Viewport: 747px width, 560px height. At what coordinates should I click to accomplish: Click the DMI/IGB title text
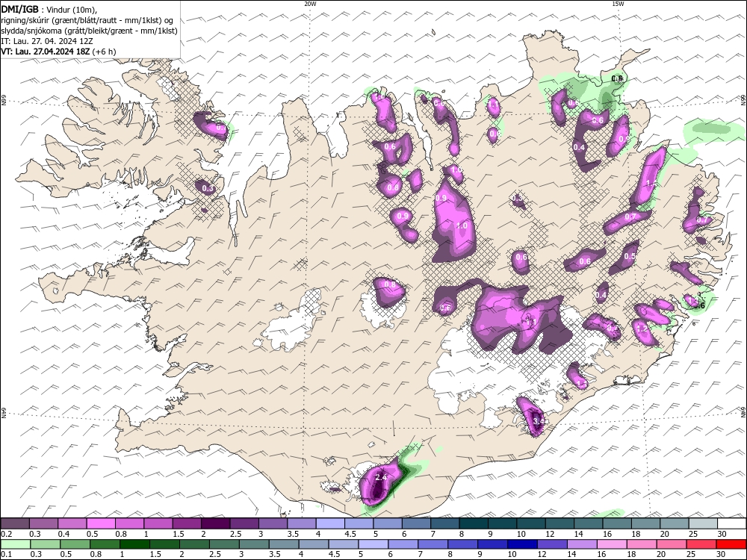tap(19, 8)
